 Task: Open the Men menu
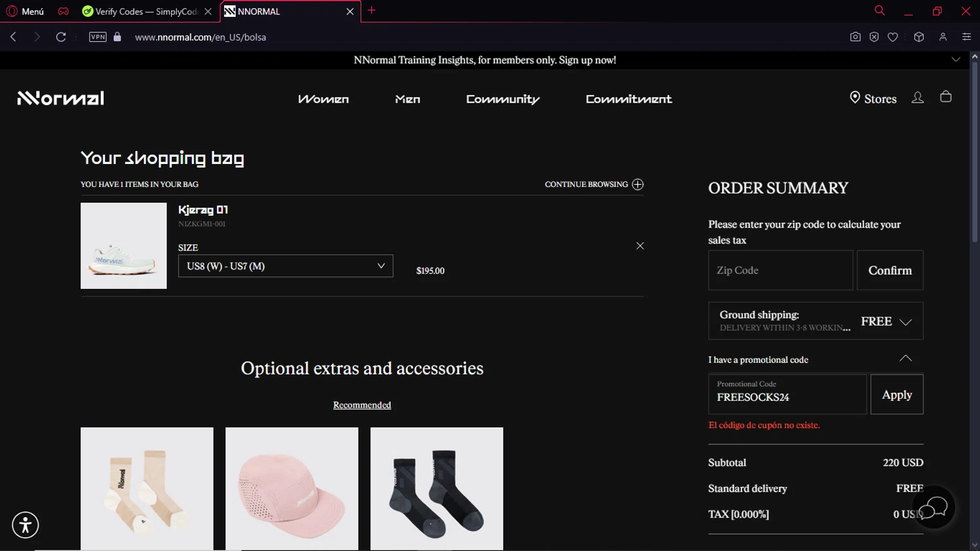pyautogui.click(x=408, y=99)
